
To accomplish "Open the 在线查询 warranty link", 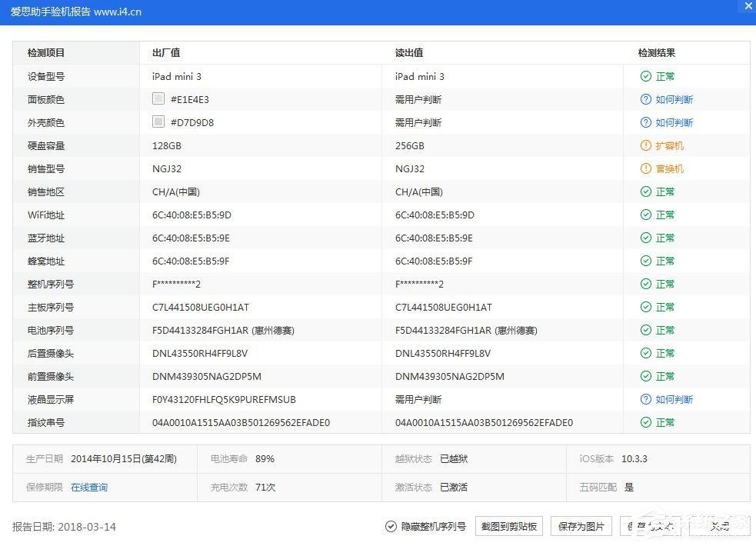I will pyautogui.click(x=89, y=488).
